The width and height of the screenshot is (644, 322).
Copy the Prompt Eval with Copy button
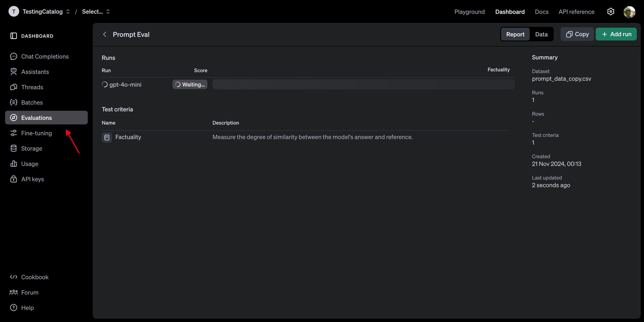tap(577, 34)
